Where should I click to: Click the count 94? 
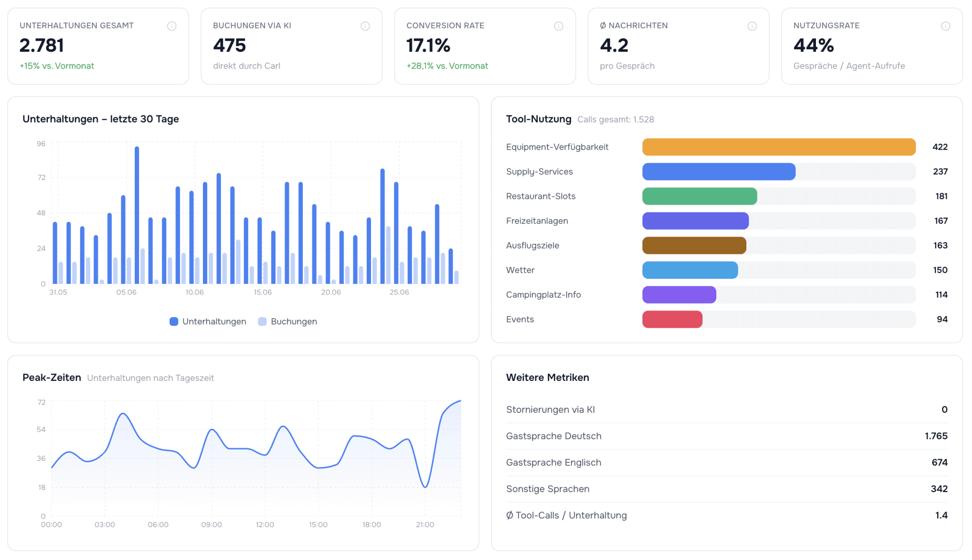point(942,320)
